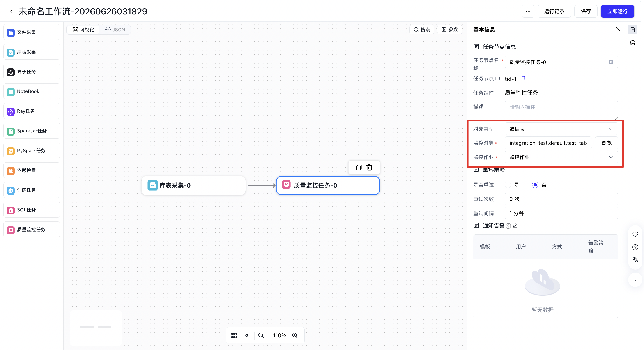The width and height of the screenshot is (644, 350).
Task: Copy the selected node via duplicate icon
Action: pos(359,167)
